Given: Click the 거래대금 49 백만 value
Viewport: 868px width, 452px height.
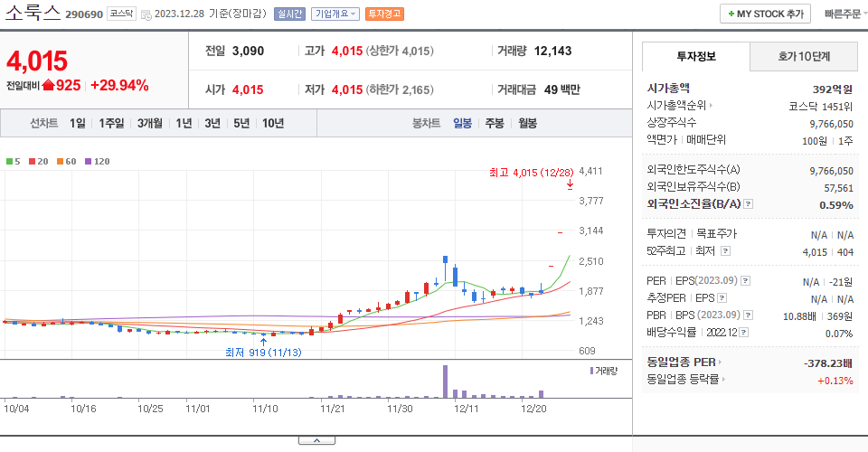Looking at the screenshot, I should 561,89.
